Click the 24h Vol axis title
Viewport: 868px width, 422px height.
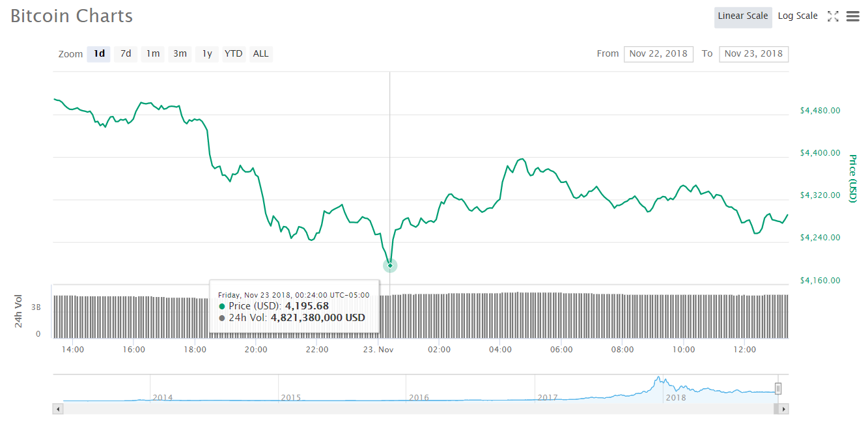pos(19,311)
